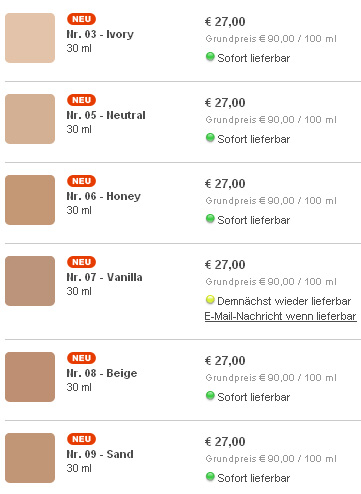Click the yellow availability dot for Vanilla
The height and width of the screenshot is (494, 361).
[210, 300]
